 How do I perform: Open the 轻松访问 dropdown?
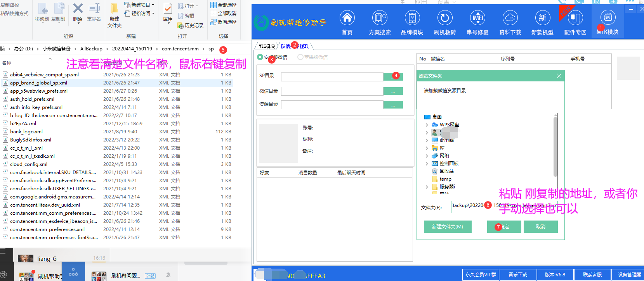tap(139, 14)
